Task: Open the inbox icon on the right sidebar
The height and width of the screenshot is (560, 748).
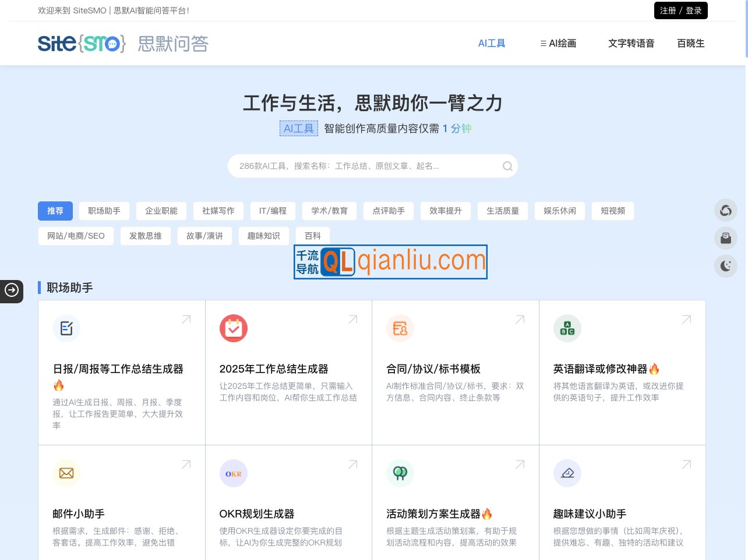Action: 726,238
